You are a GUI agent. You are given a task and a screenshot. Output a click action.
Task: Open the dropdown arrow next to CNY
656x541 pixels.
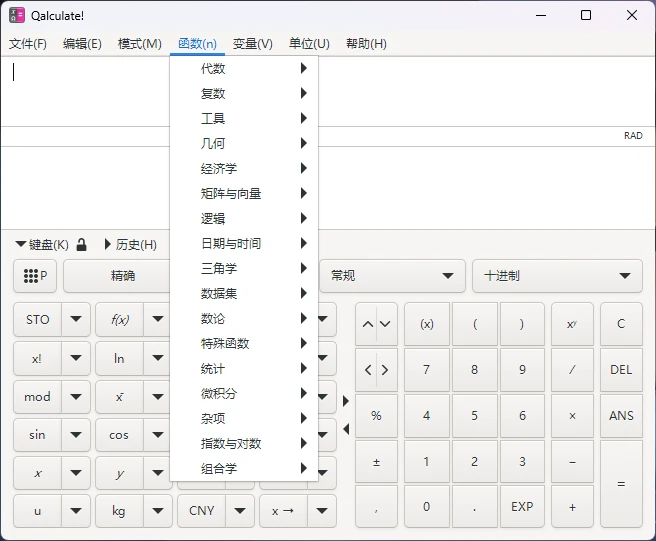tap(240, 511)
